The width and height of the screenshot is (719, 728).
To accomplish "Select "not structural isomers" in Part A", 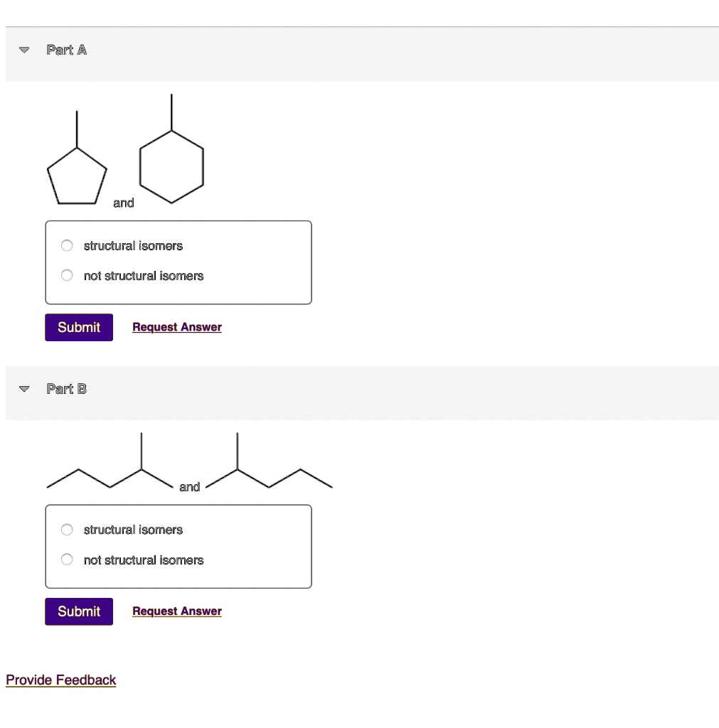I will coord(66,275).
